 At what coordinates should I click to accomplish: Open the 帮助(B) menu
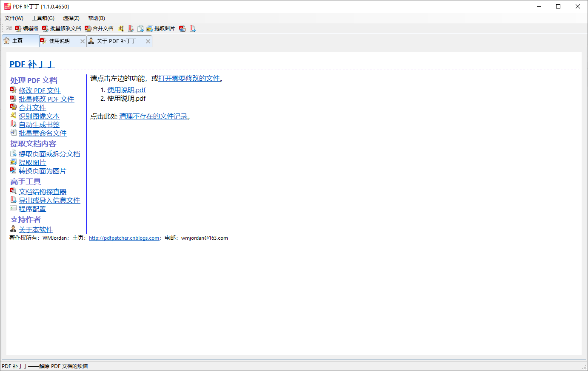[96, 18]
